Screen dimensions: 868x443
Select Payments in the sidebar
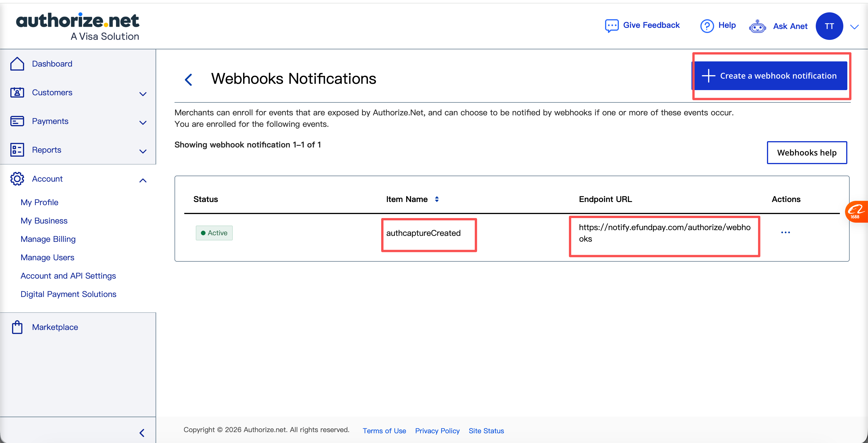tap(50, 121)
